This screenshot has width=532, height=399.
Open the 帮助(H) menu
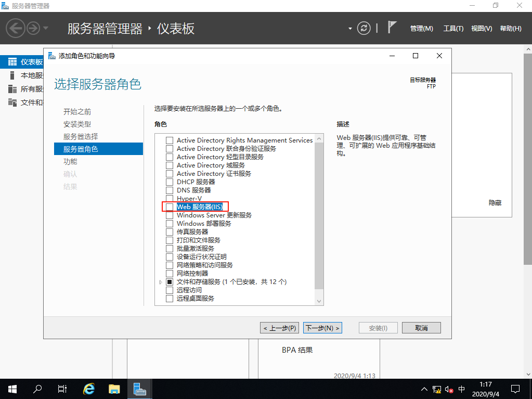[x=511, y=29]
